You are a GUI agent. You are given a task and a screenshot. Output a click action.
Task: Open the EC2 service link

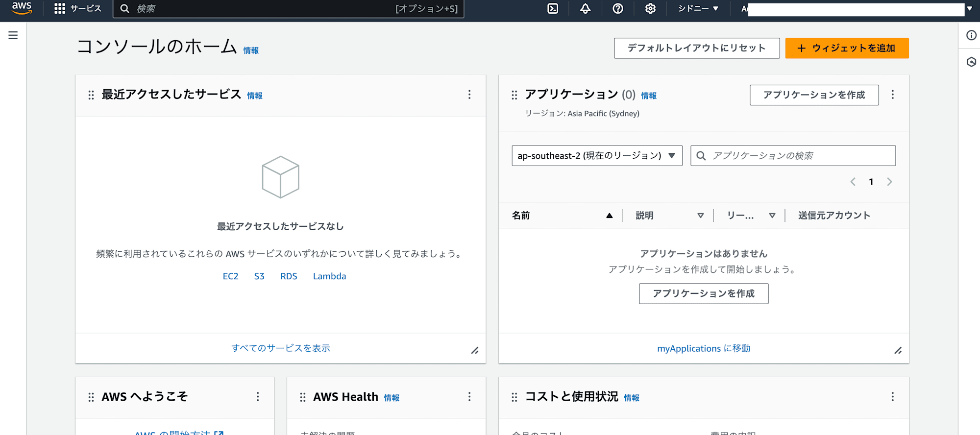click(x=230, y=276)
